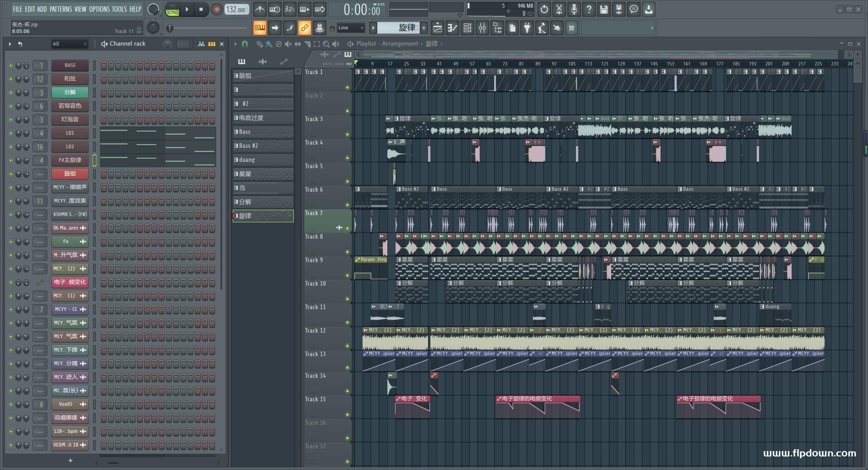
Task: Open the FILE menu
Action: click(x=17, y=9)
